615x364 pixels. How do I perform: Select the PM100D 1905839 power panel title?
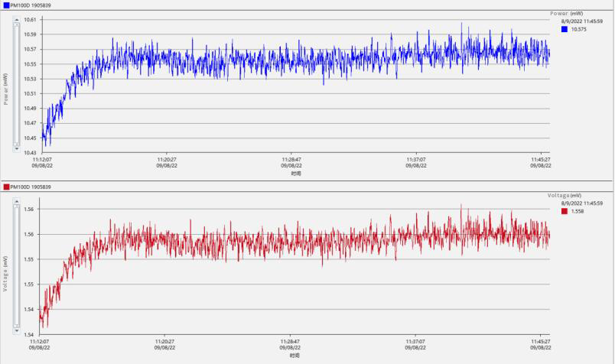tap(31, 5)
